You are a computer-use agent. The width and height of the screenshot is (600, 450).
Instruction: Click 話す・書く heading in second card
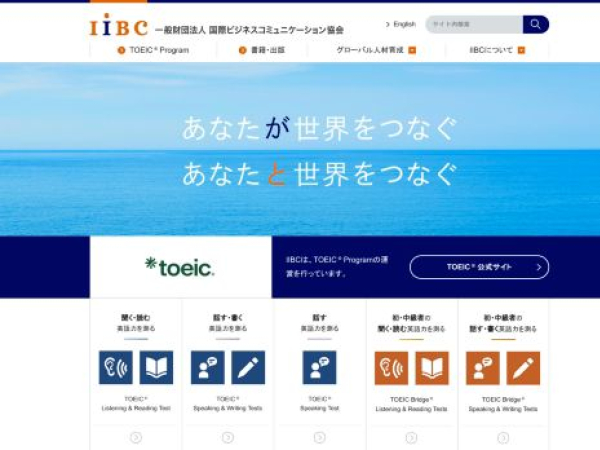(228, 317)
